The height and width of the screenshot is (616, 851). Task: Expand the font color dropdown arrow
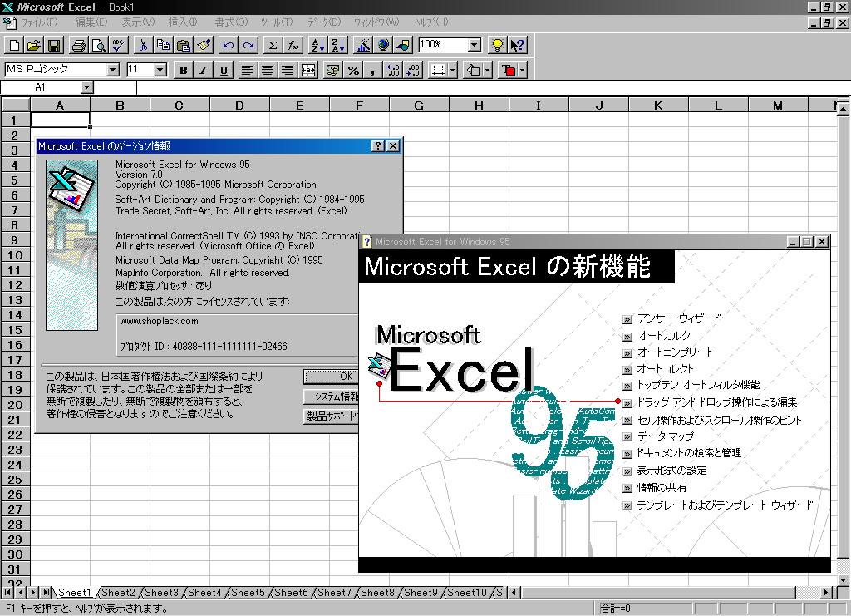coord(522,70)
